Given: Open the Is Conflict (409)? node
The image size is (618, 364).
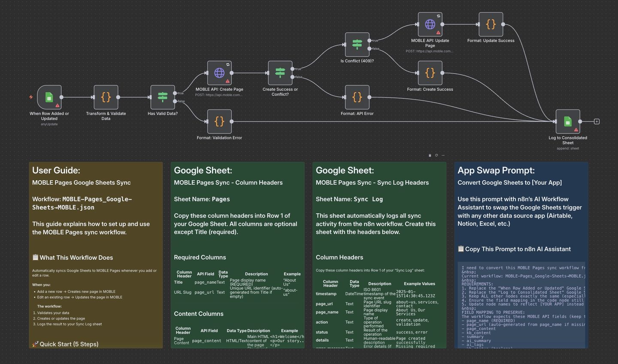Looking at the screenshot, I should (x=357, y=45).
